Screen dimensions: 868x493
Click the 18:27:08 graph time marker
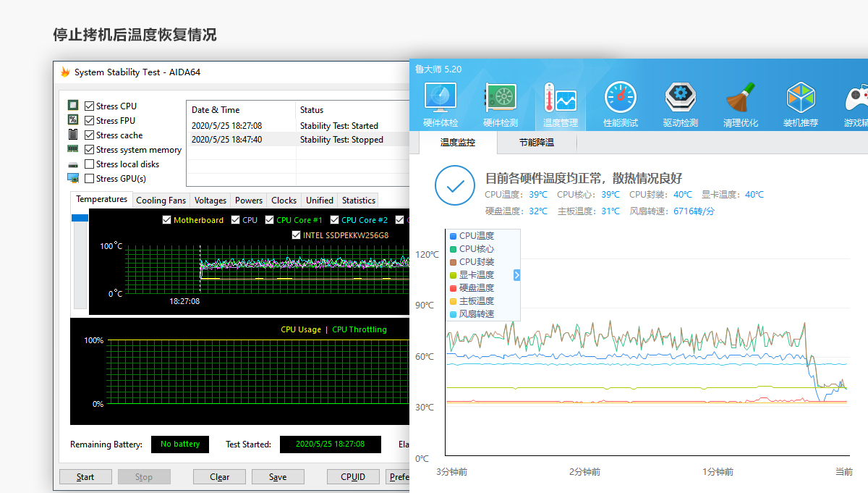point(184,301)
